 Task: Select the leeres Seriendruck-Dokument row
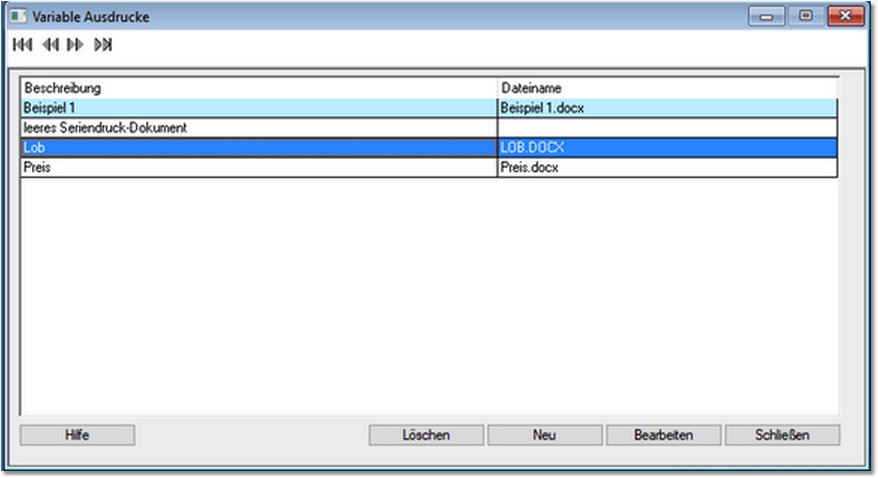point(258,128)
